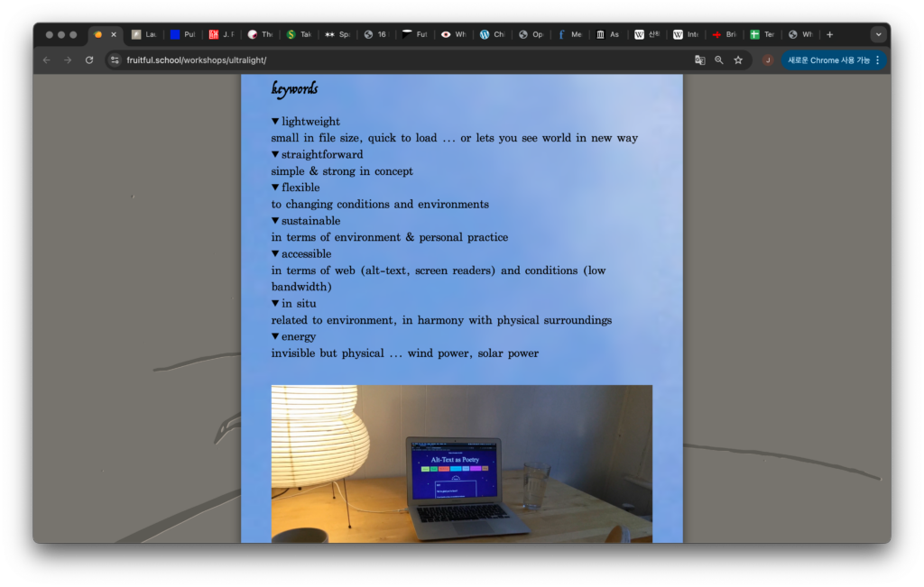Click the laptop and lamp photo

click(x=461, y=463)
